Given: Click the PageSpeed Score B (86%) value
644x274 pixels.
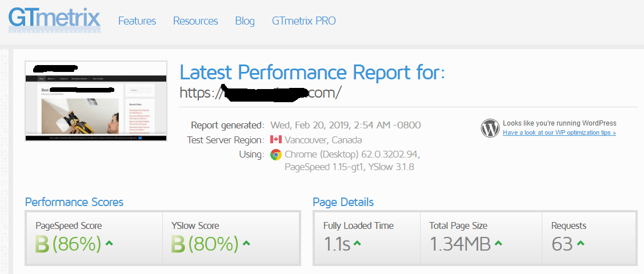Looking at the screenshot, I should (68, 244).
